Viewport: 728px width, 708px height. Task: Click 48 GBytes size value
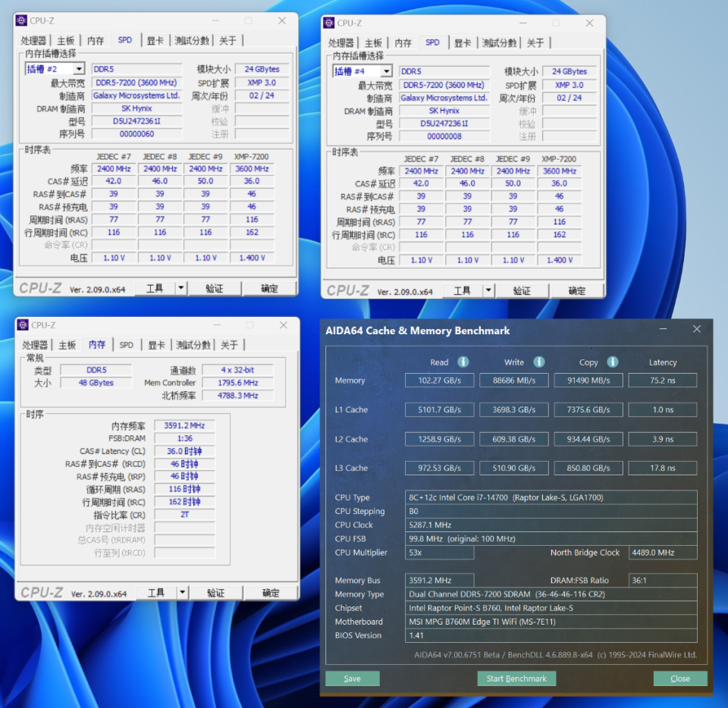tap(96, 383)
